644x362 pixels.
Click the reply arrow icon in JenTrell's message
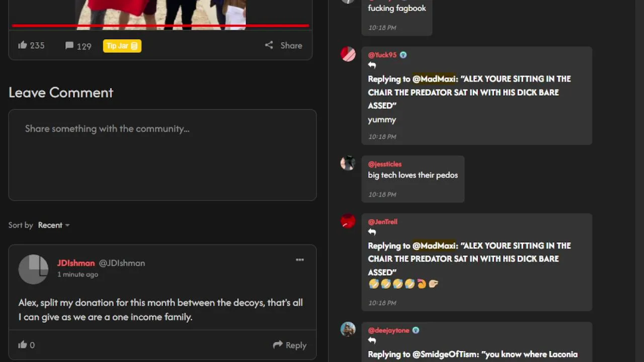[372, 232]
